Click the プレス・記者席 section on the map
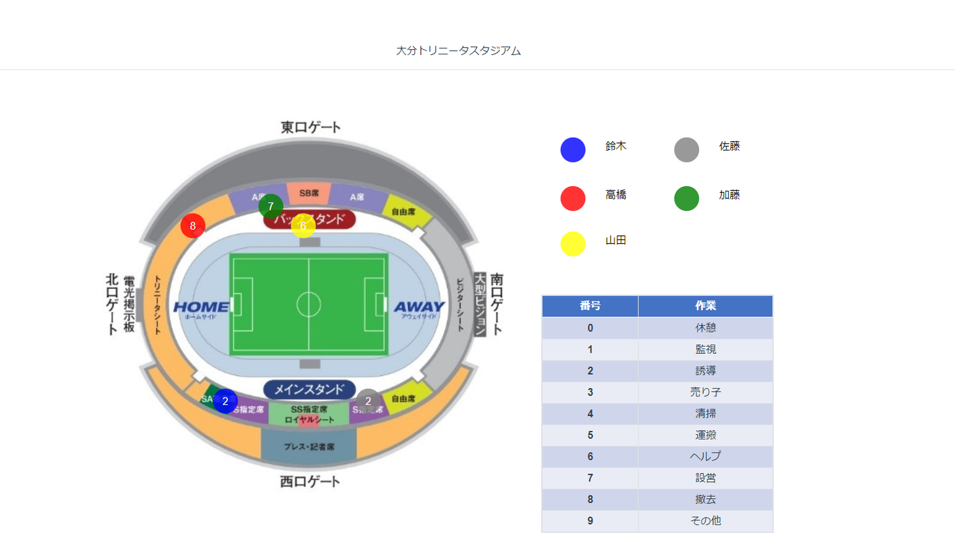 [309, 446]
